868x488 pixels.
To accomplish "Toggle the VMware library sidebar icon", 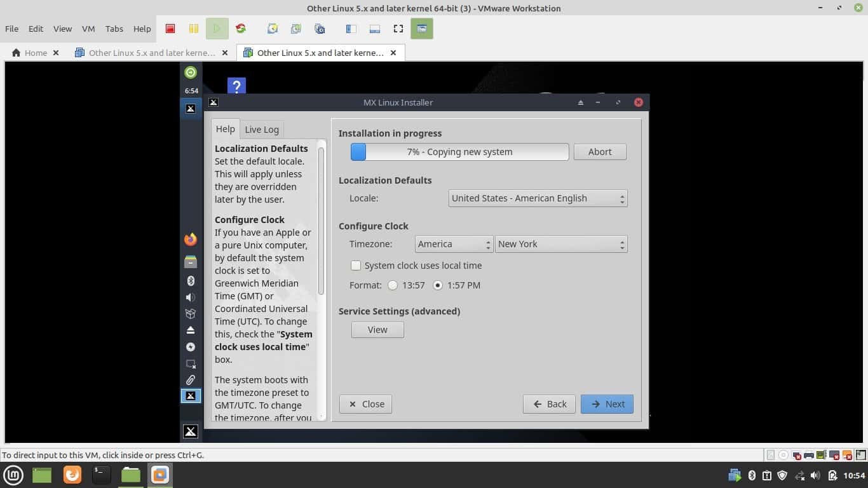I will [x=351, y=29].
